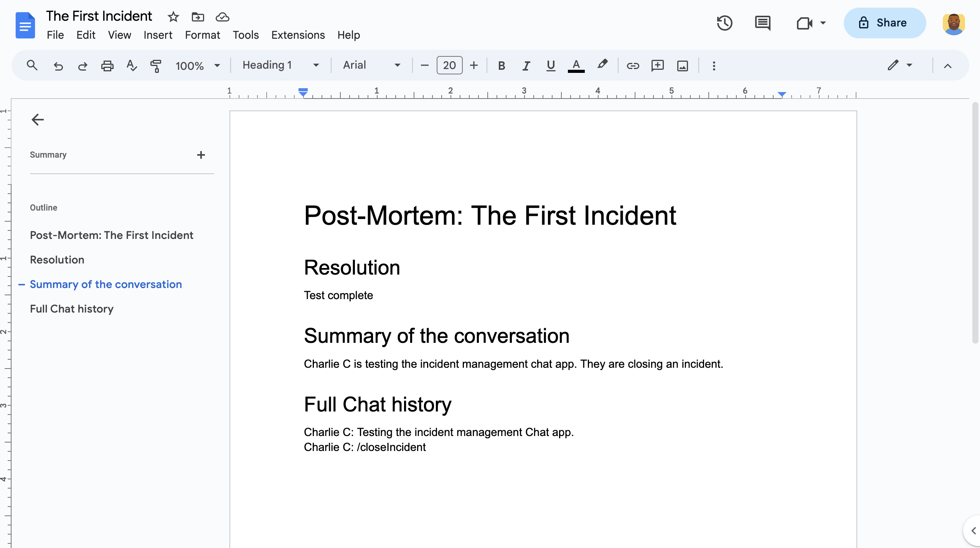Click the document outline back arrow
The width and height of the screenshot is (980, 548).
(36, 120)
